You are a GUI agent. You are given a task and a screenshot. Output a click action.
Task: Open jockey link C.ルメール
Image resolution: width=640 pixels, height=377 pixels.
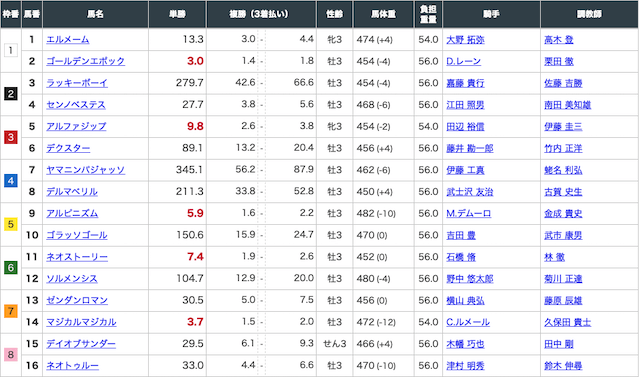[x=468, y=322]
